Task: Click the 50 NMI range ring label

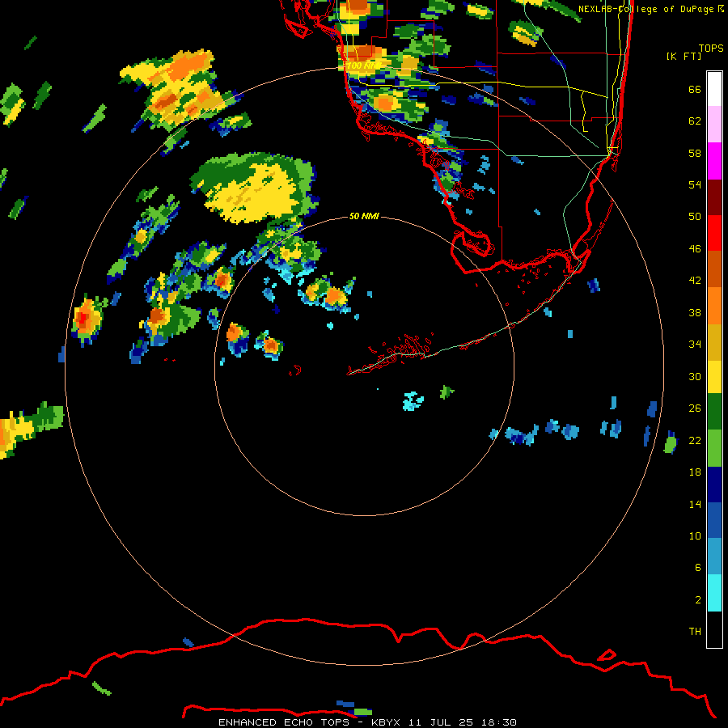Action: (364, 216)
